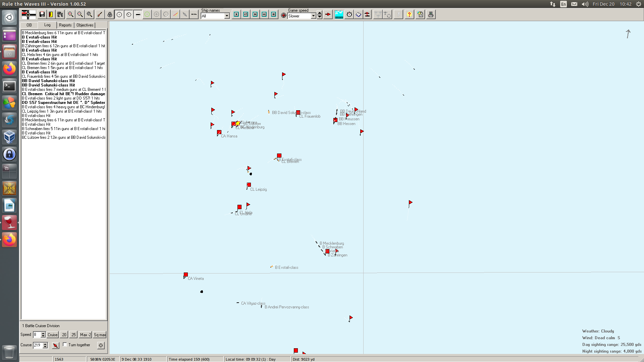Toggle the dotted track lines button

pos(194,14)
